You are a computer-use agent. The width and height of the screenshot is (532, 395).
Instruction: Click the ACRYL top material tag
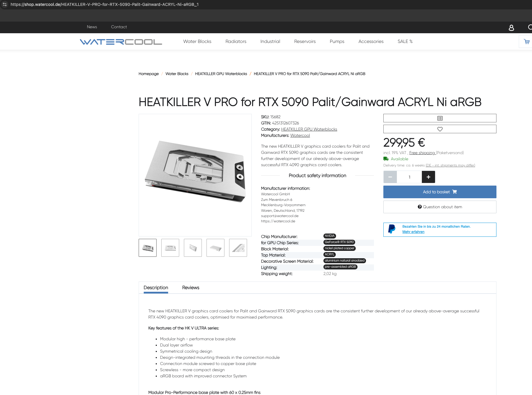[329, 254]
